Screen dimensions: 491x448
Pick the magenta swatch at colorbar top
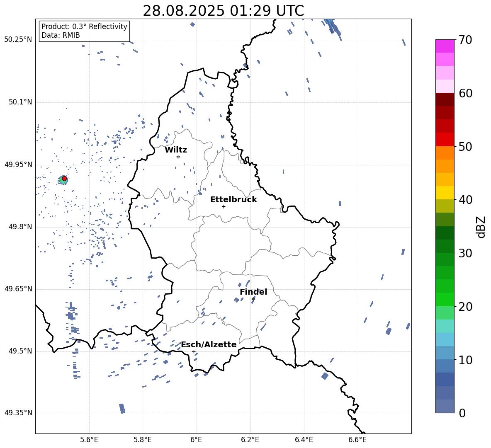click(x=445, y=46)
